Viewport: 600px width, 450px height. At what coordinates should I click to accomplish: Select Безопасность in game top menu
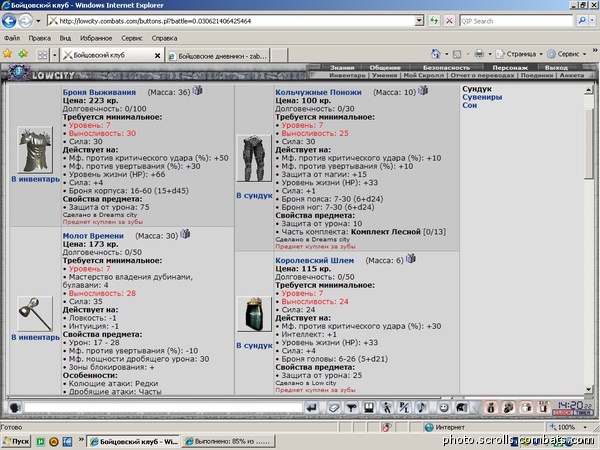click(x=446, y=68)
